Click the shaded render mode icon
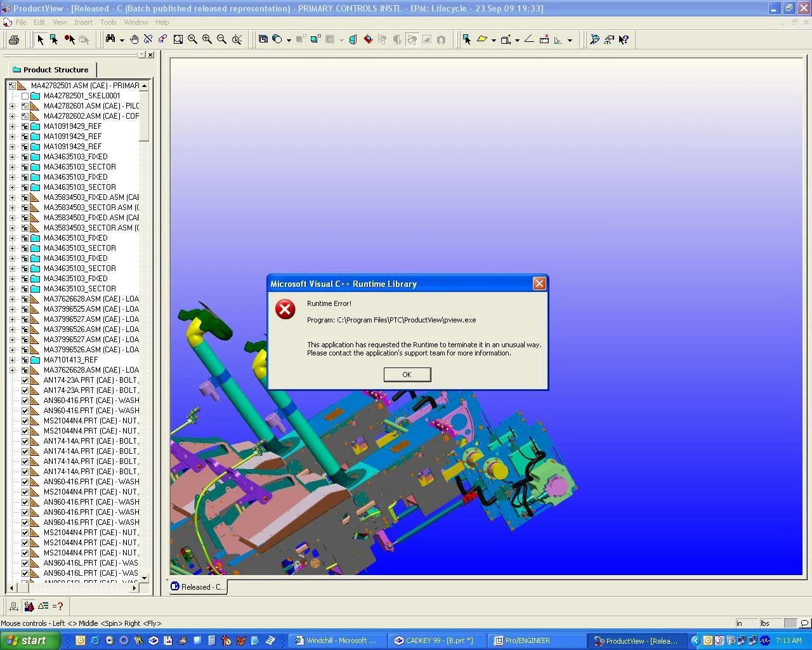This screenshot has height=650, width=812. pos(277,39)
